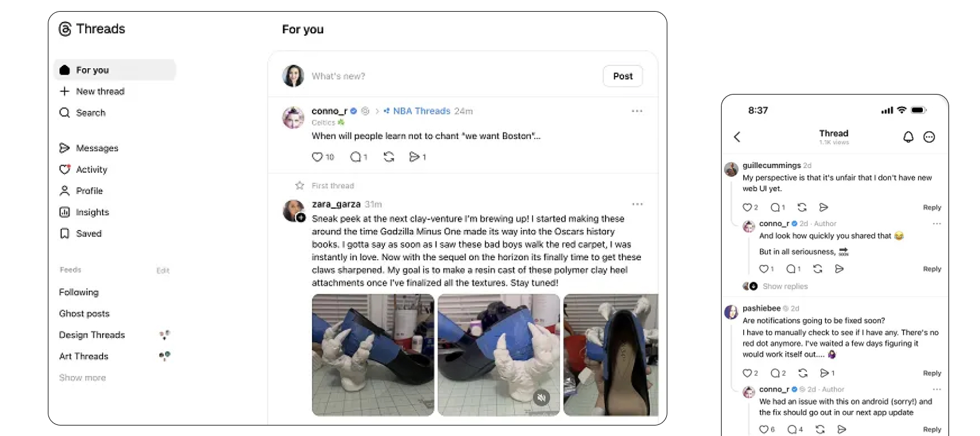This screenshot has height=436, width=980.
Task: Open the notification bell in the Thread header
Action: coord(908,137)
